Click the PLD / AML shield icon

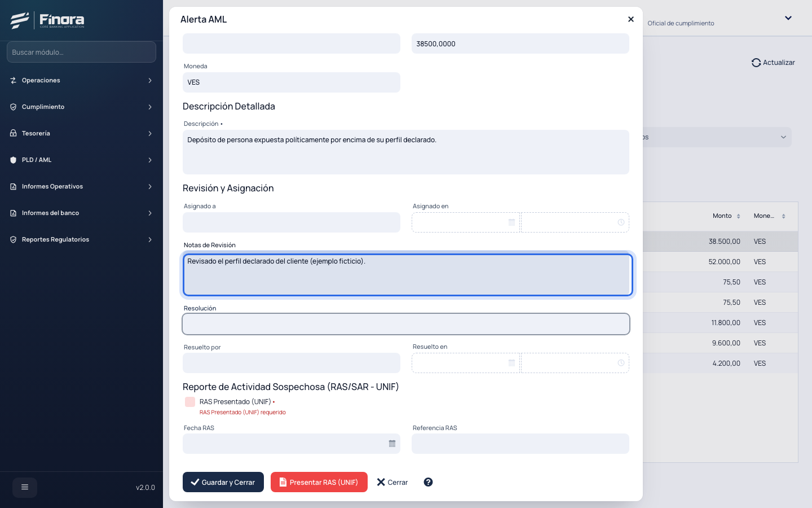(13, 160)
